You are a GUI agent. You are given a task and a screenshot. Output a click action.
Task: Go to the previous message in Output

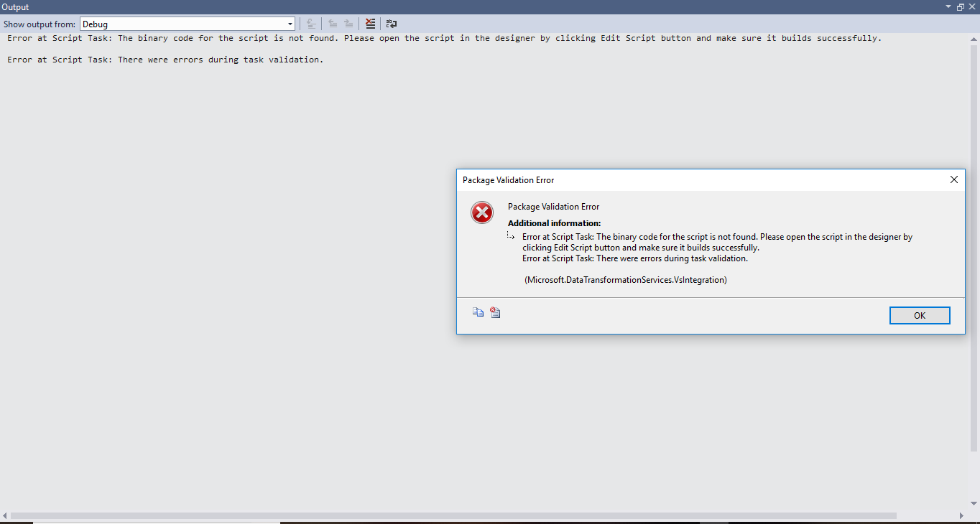point(333,24)
